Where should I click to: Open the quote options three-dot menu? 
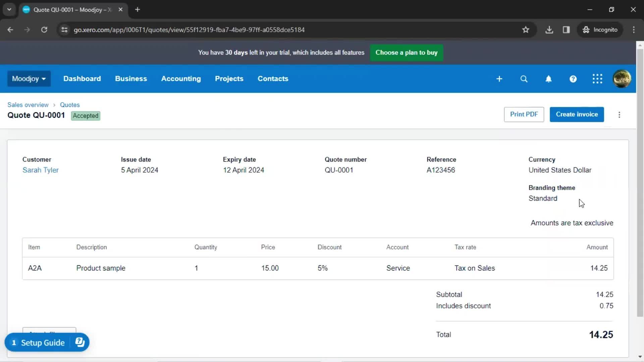click(619, 115)
